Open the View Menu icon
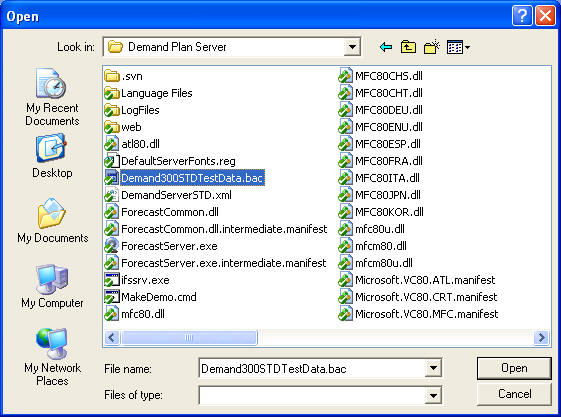 [458, 47]
